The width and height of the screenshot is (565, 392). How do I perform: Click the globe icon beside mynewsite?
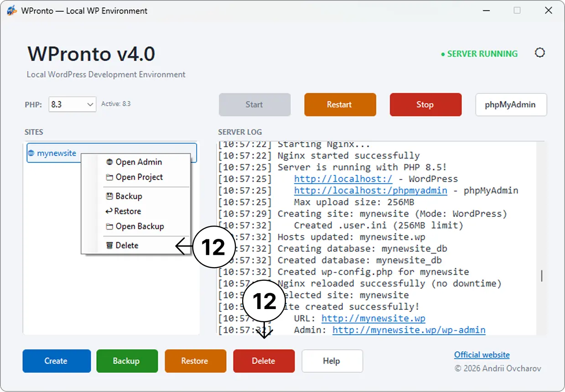(x=31, y=153)
